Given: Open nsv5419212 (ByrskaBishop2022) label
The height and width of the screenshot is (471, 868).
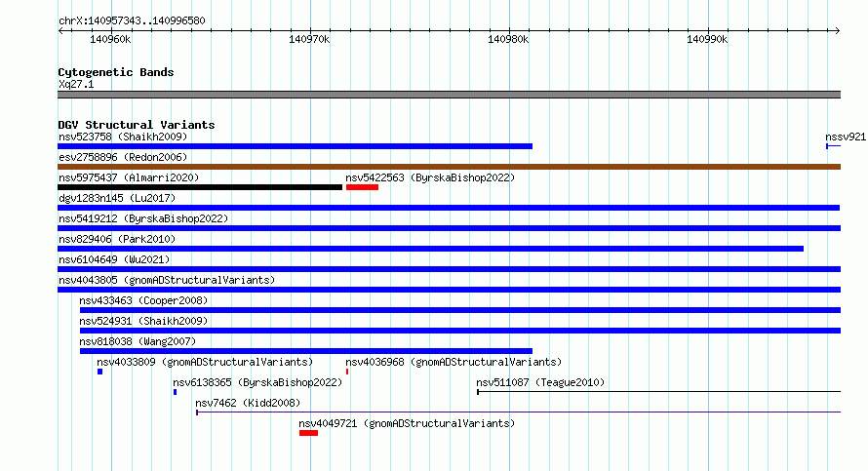Looking at the screenshot, I should click(143, 218).
